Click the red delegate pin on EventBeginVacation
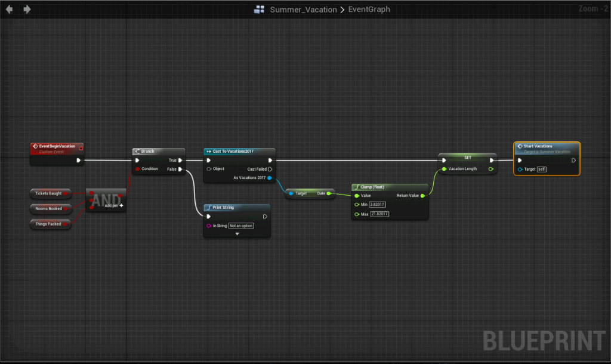 pos(81,147)
